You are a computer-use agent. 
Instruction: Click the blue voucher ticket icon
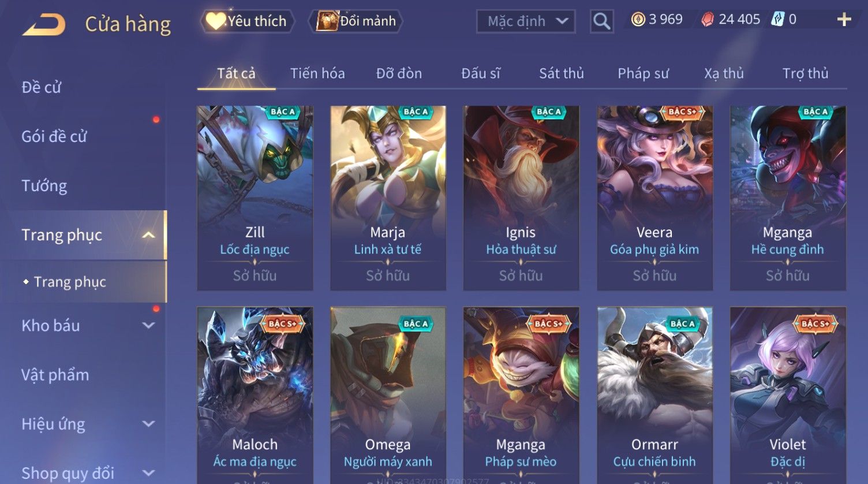[778, 20]
